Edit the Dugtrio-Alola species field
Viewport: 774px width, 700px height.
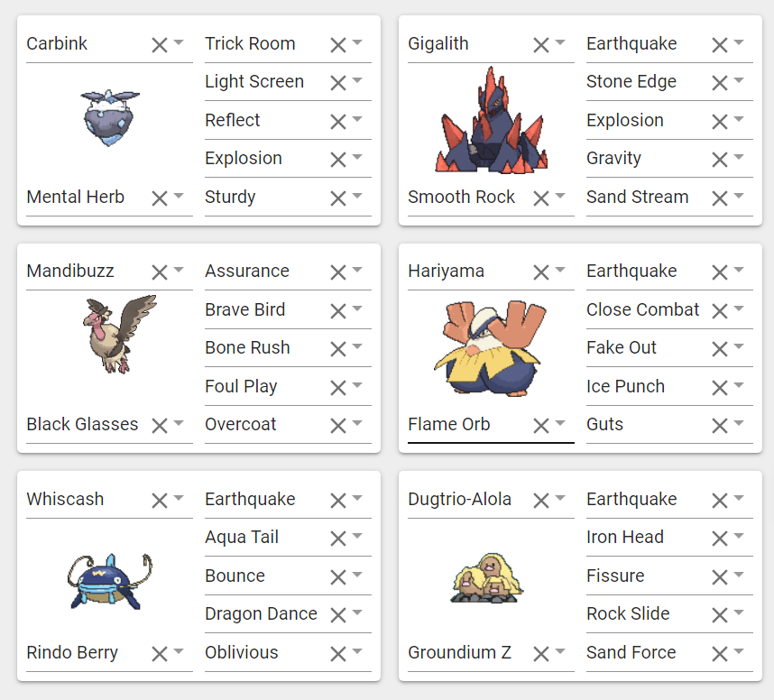[491, 500]
